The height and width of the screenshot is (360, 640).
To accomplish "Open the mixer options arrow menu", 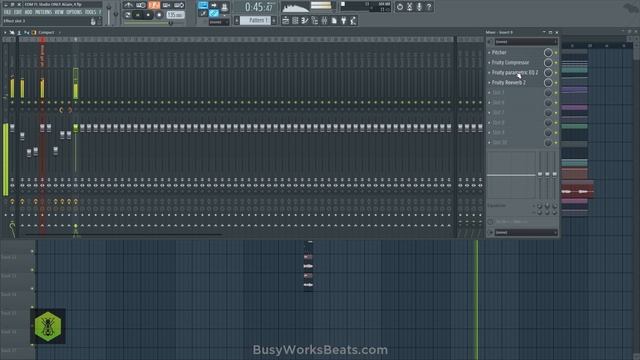I will point(5,32).
